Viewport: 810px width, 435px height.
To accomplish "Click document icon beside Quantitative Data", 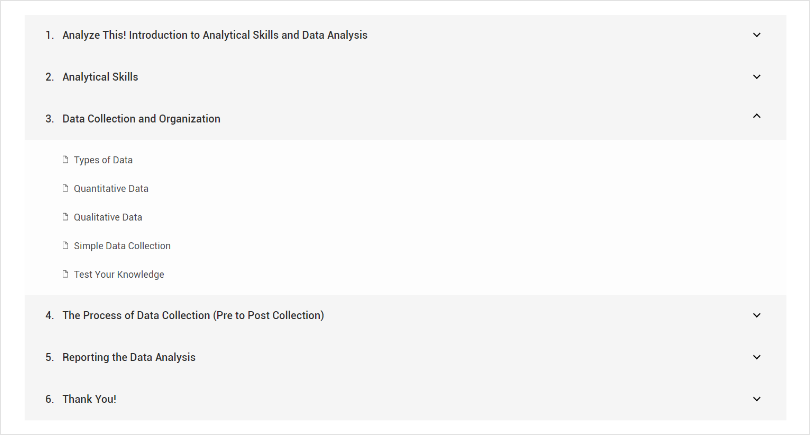I will [66, 189].
